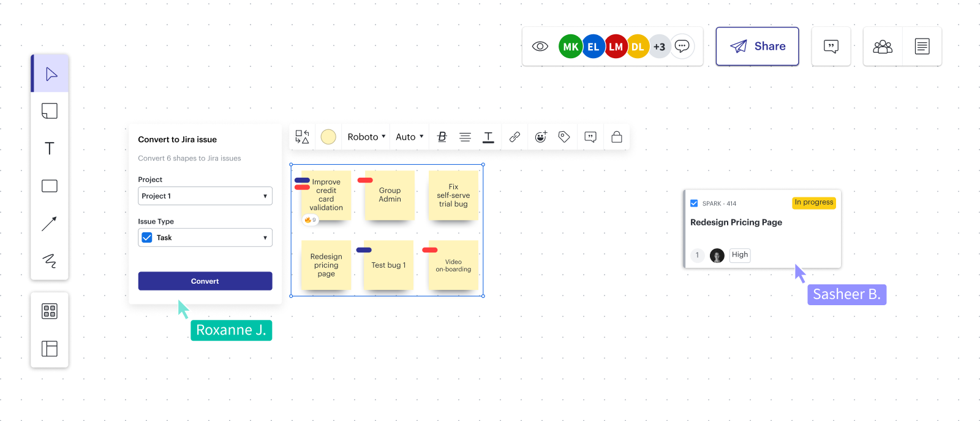Add an emoji reaction
The height and width of the screenshot is (421, 980).
pyautogui.click(x=541, y=137)
